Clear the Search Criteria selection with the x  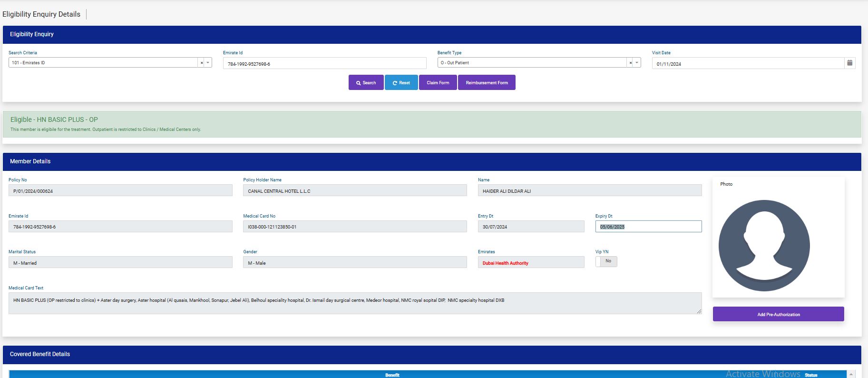(x=201, y=63)
